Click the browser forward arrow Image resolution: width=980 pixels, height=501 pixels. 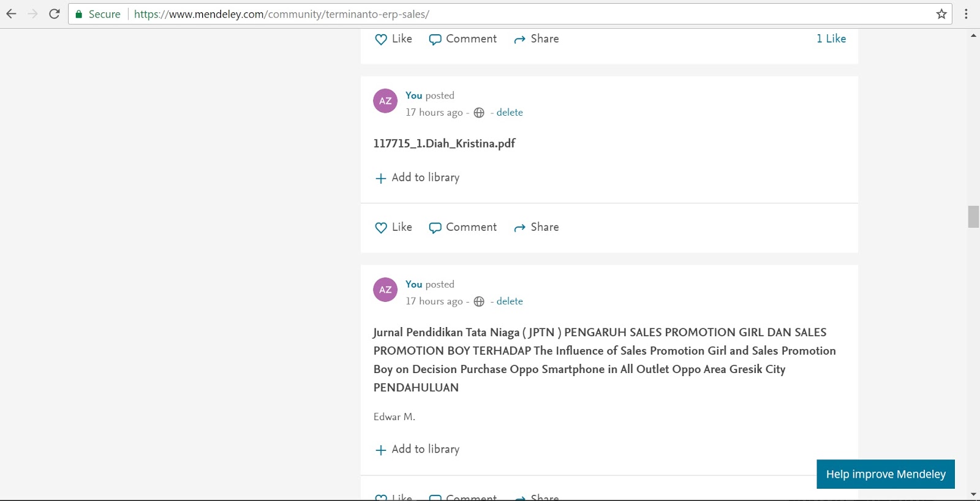click(32, 13)
